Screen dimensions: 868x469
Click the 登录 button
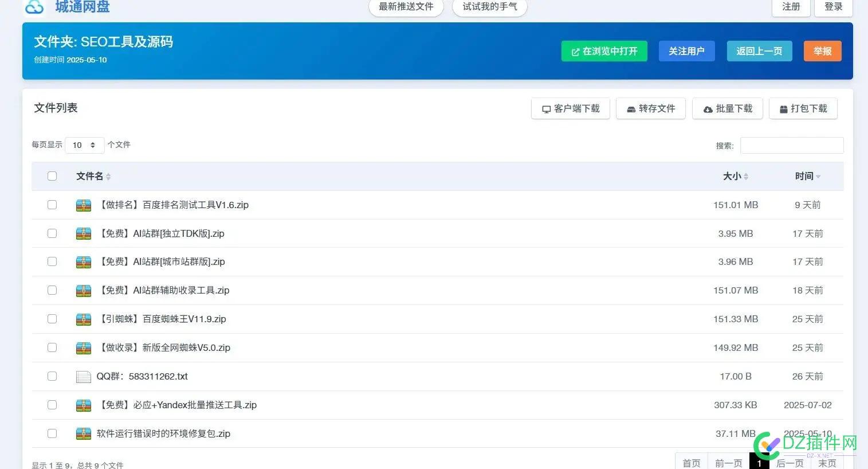tap(834, 7)
